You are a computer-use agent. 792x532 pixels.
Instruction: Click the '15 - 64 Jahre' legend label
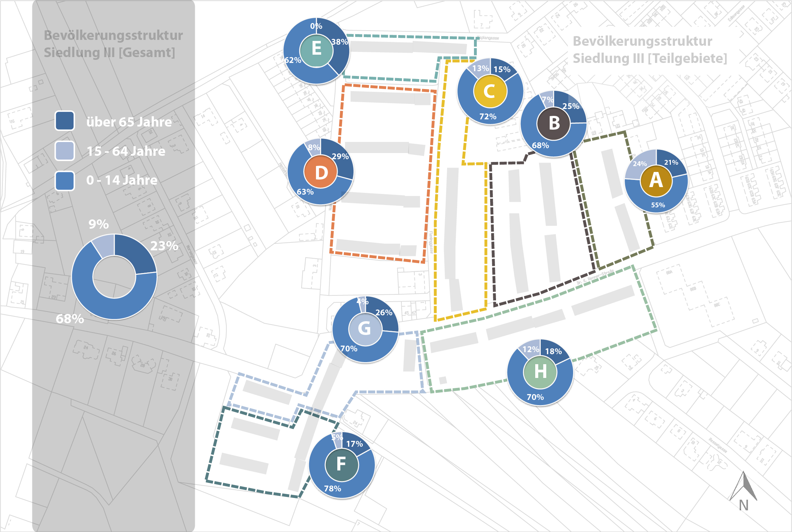(x=126, y=151)
